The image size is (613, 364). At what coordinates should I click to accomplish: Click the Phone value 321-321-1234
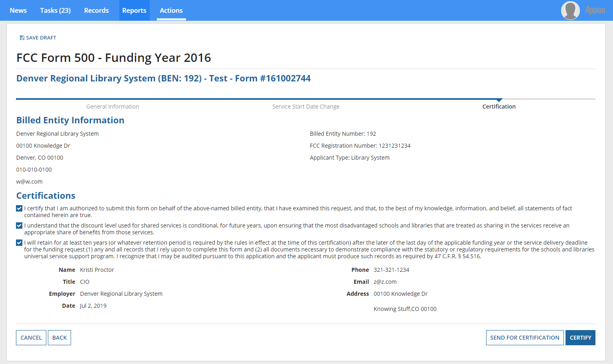pos(392,270)
